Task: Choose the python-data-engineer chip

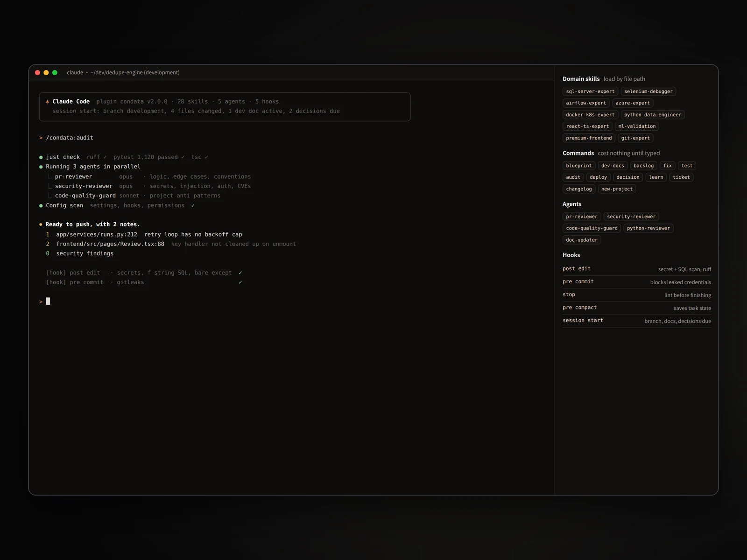Action: point(652,115)
